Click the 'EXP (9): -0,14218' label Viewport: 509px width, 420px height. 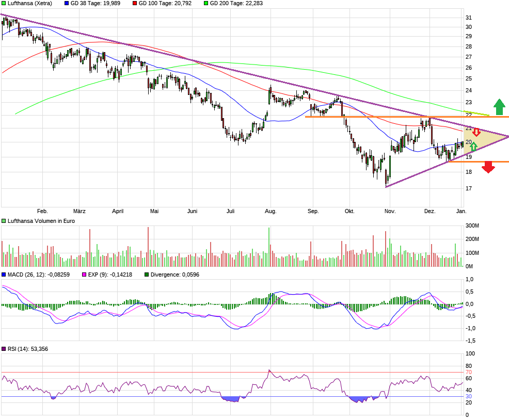coord(110,274)
